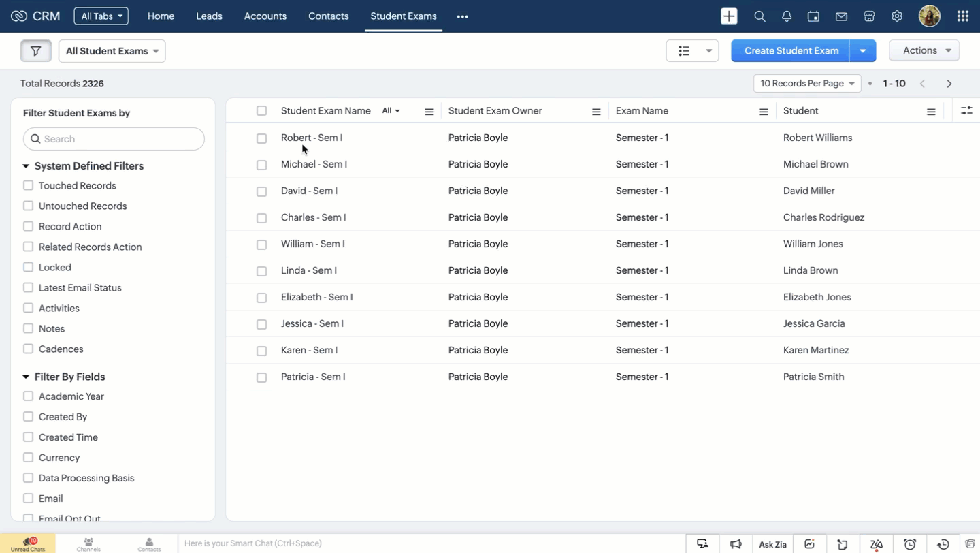Open the Accounts tab

[x=265, y=16]
